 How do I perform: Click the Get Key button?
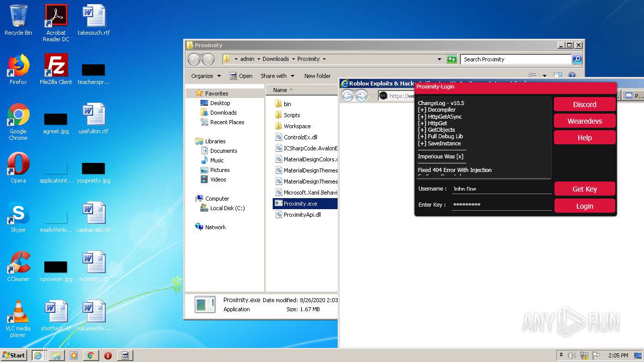tap(585, 189)
